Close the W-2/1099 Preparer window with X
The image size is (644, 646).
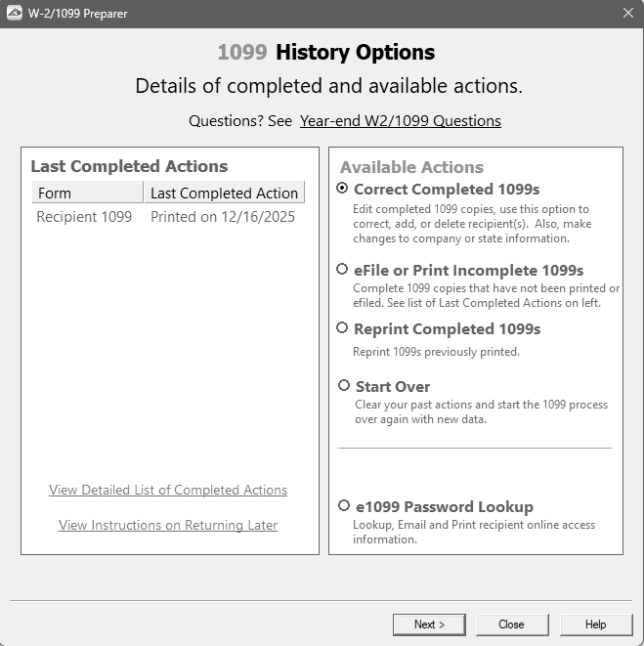[x=627, y=14]
